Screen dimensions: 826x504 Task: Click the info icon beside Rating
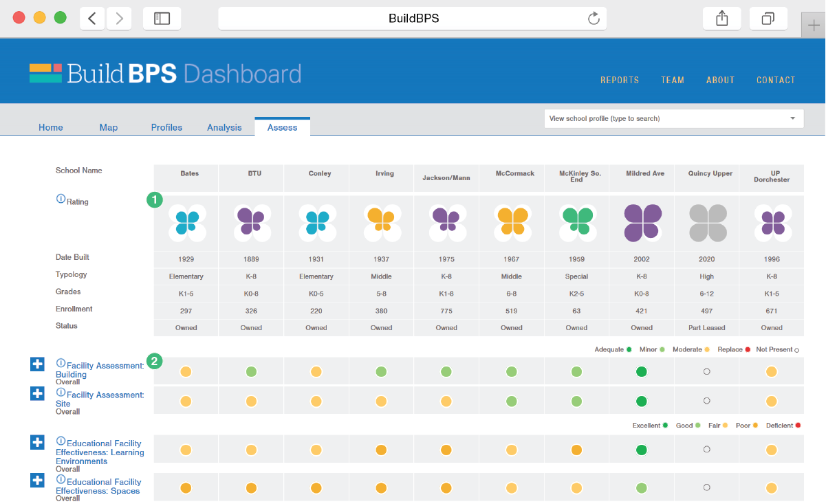point(61,199)
